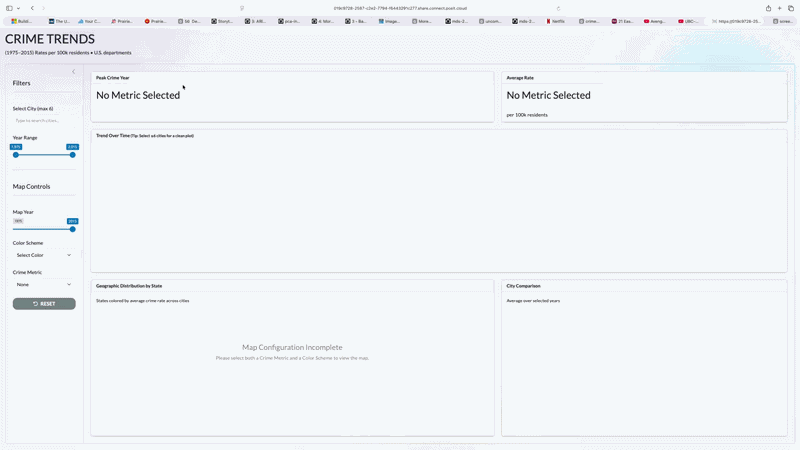Open a new tab with the plus icon
The width and height of the screenshot is (800, 450).
click(x=780, y=8)
